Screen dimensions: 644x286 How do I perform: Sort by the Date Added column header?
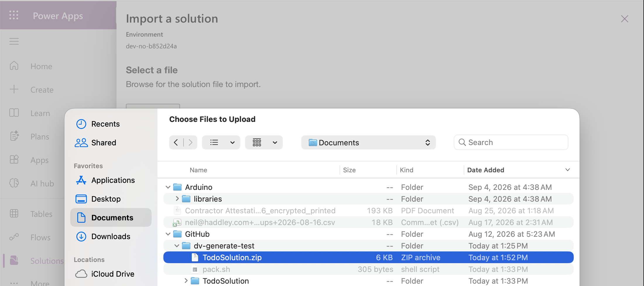click(x=486, y=170)
